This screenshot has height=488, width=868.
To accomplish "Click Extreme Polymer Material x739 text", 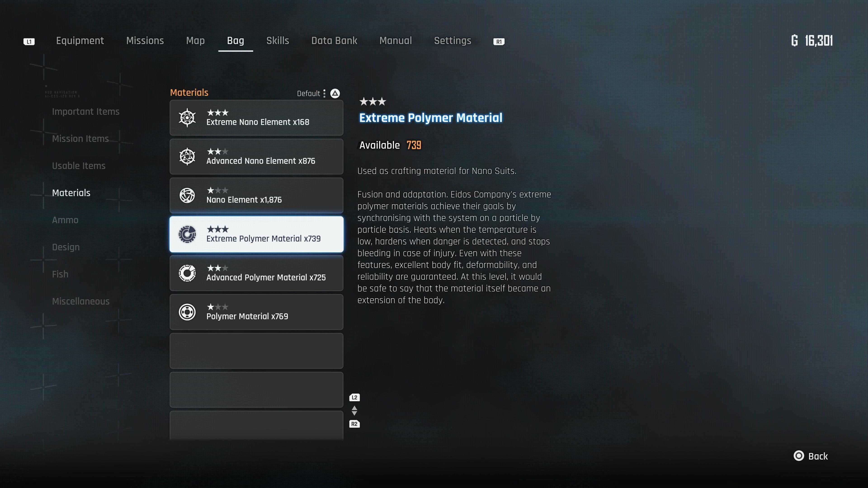I will 264,238.
